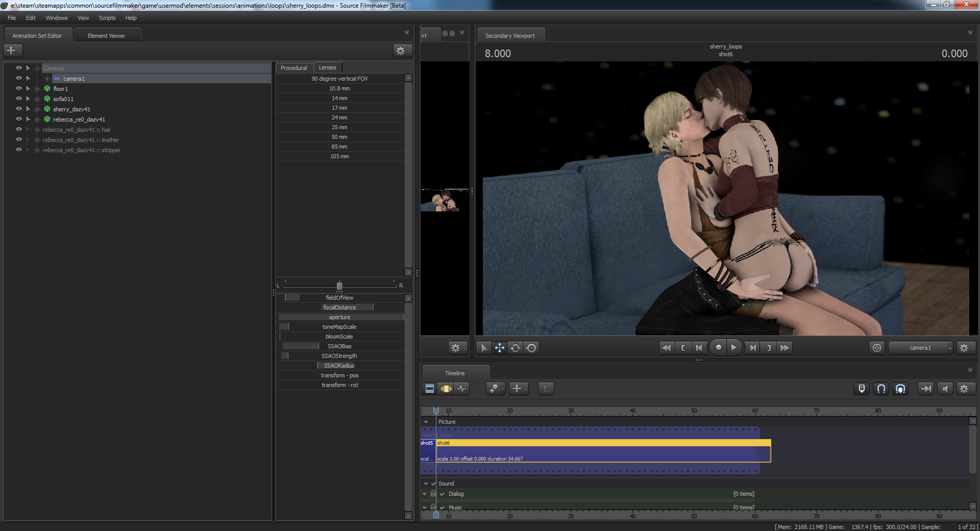This screenshot has width=980, height=531.
Task: Collapse the Cameras group
Action: tap(37, 68)
